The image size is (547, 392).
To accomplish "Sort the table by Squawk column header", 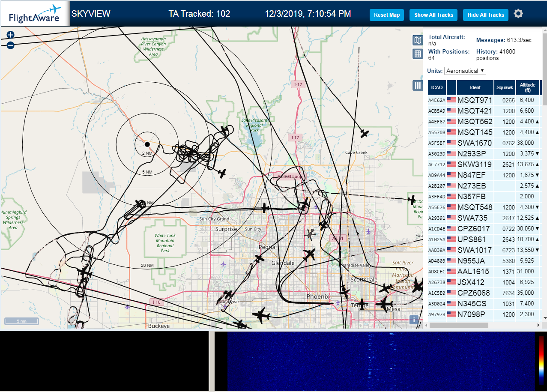I will [x=505, y=87].
